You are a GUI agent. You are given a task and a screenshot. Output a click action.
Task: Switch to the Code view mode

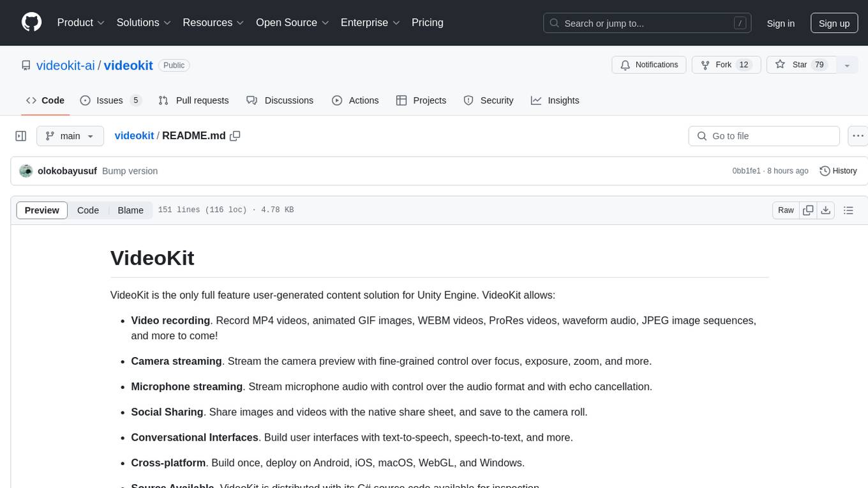(88, 210)
